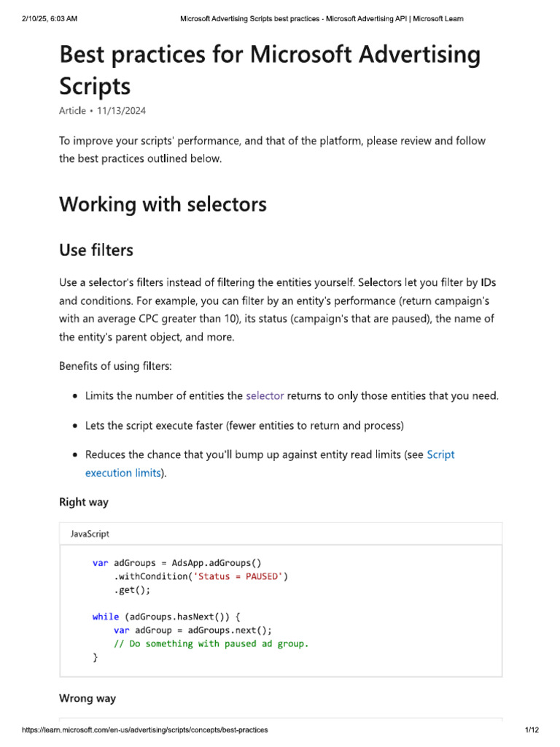Click the "Benefits of using filters:" line
The height and width of the screenshot is (747, 560).
(115, 366)
